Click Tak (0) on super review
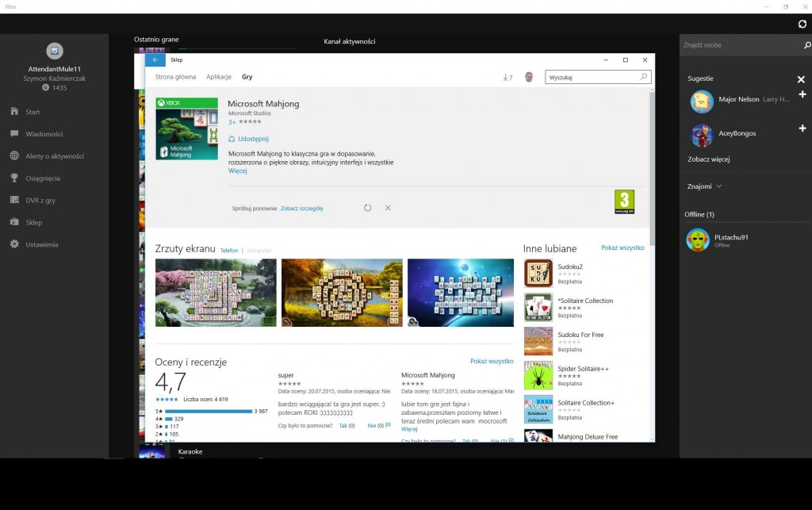 pos(347,426)
